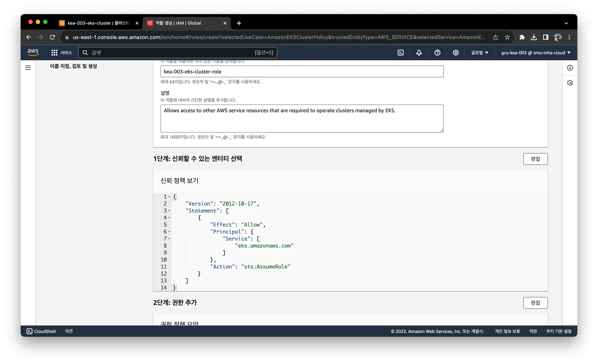Open the info panel icon on right
The width and height of the screenshot is (598, 364).
[570, 68]
